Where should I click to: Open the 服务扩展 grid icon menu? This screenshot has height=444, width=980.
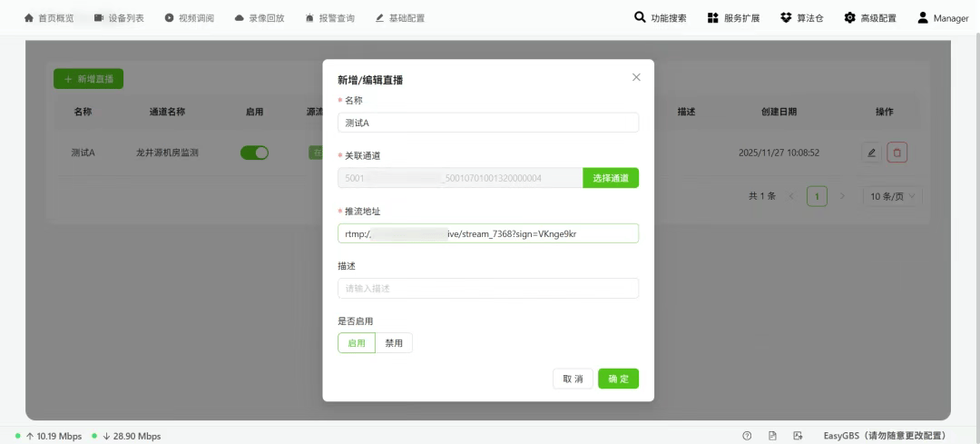click(713, 17)
